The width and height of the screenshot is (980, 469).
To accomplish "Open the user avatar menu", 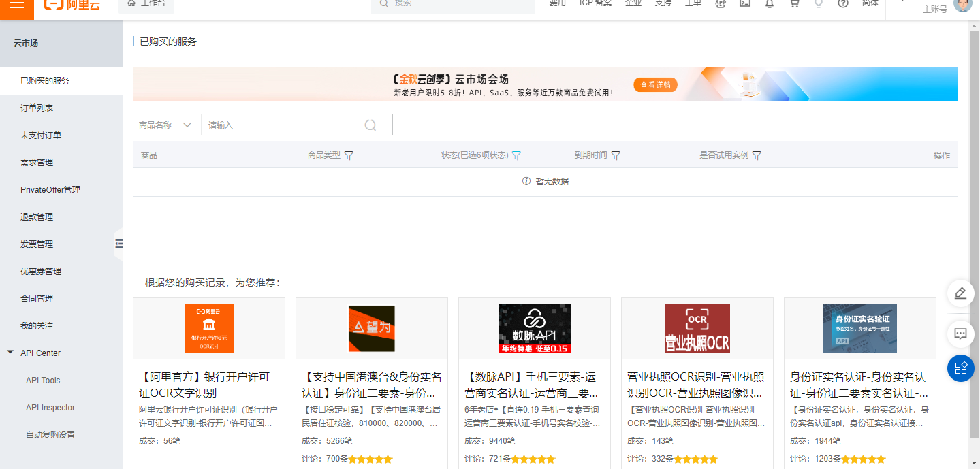I will pyautogui.click(x=962, y=5).
